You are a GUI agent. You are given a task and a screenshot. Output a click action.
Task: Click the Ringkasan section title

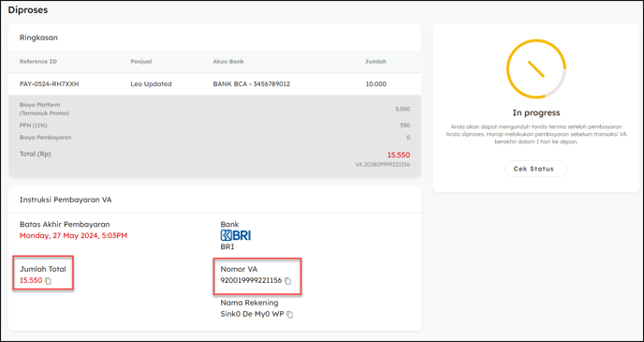pos(38,37)
